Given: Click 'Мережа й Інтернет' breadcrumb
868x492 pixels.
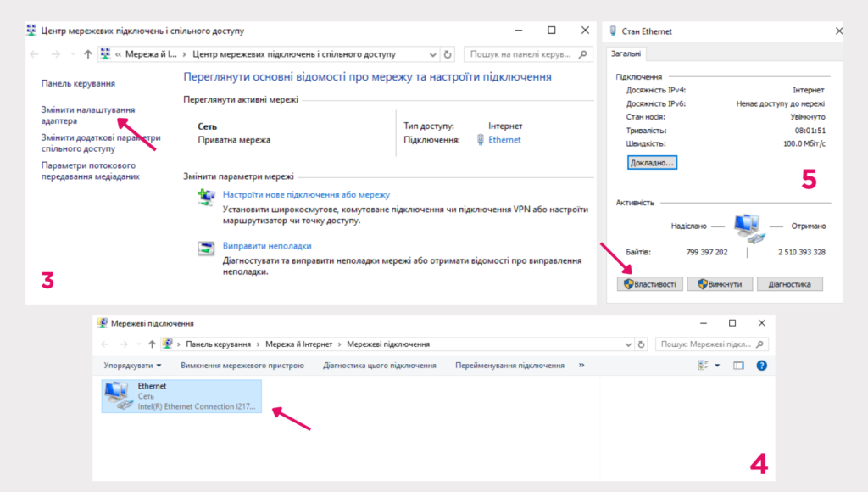Looking at the screenshot, I should (x=299, y=344).
